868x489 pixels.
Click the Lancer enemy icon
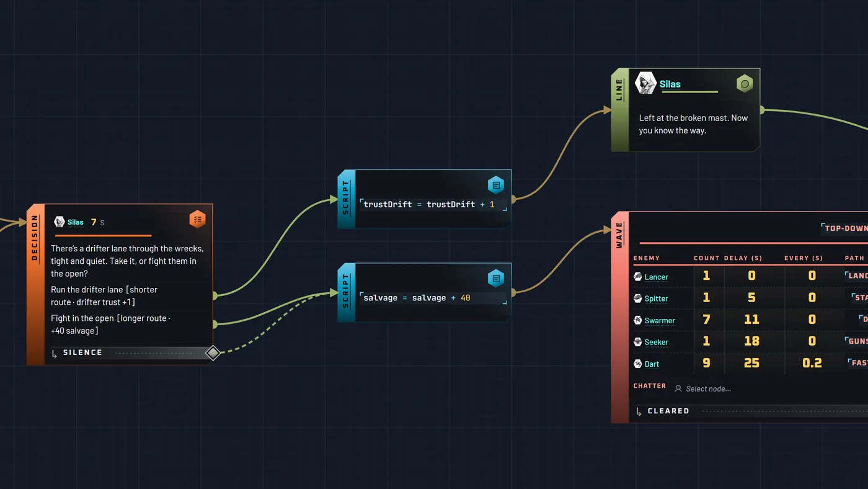tap(638, 277)
